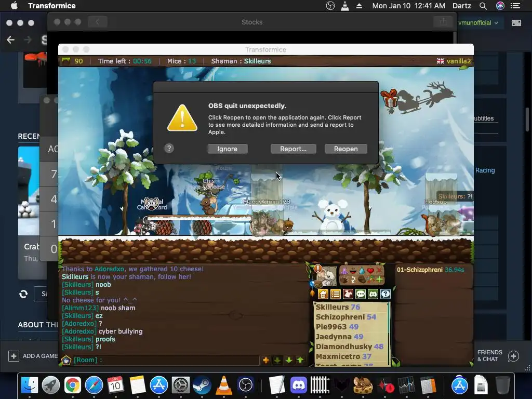Click [Adoredxo] cyber bullying chat name
532x399 pixels.
click(x=79, y=331)
